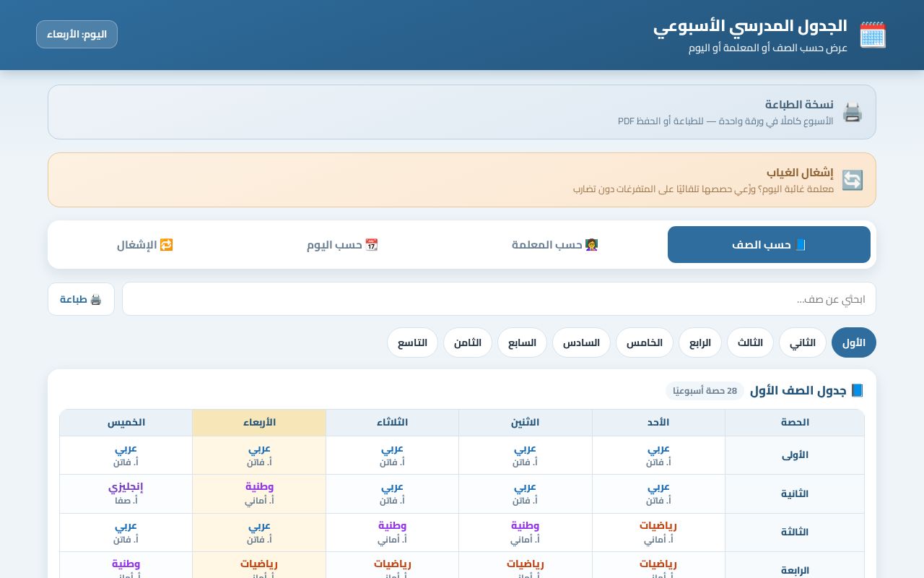Select the الرابع grade chip

700,342
